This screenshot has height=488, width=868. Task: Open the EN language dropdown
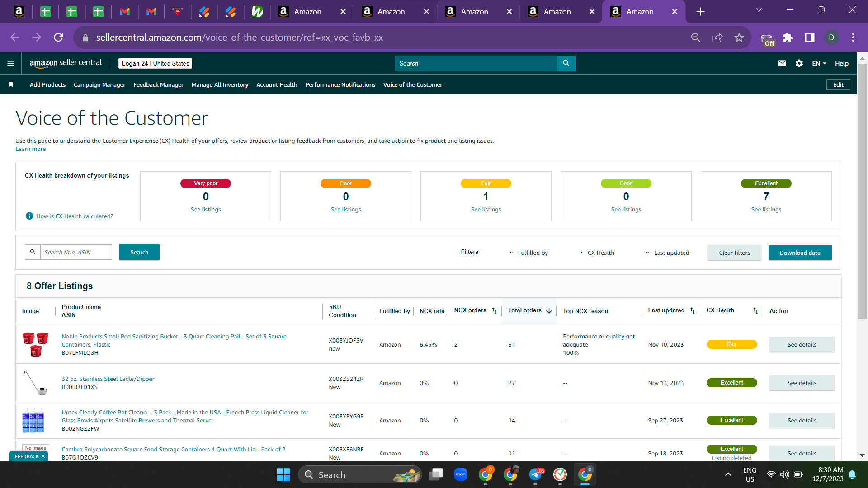pyautogui.click(x=819, y=63)
